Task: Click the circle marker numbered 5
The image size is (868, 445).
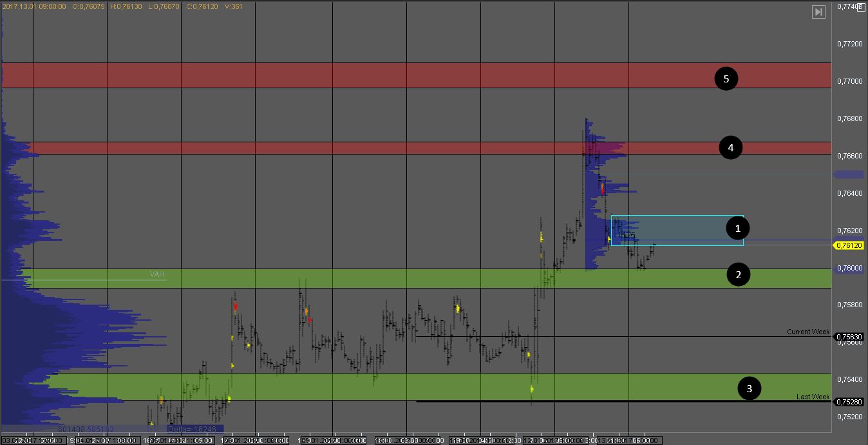Action: pyautogui.click(x=726, y=79)
